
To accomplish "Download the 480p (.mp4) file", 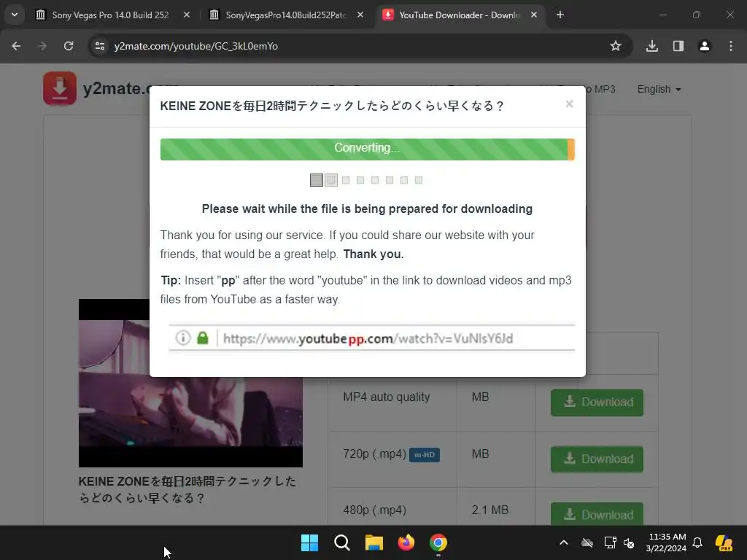I will pyautogui.click(x=597, y=514).
